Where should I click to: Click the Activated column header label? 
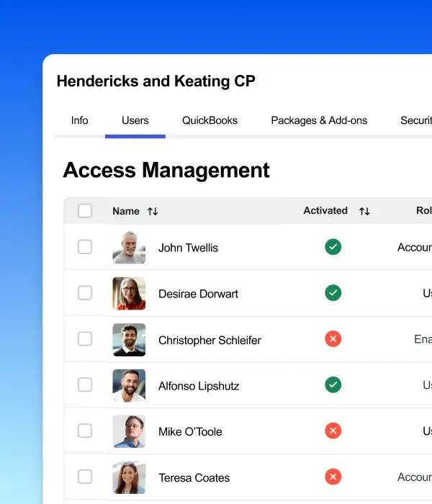point(325,210)
